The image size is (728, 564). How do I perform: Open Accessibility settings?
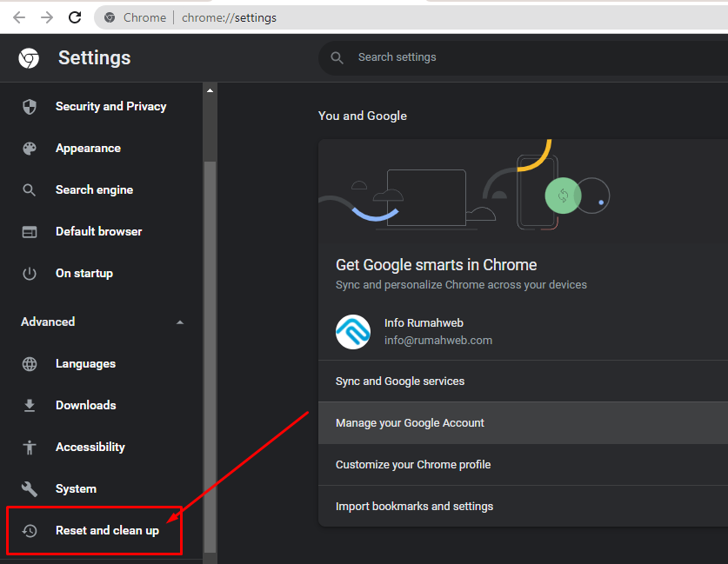coord(90,448)
